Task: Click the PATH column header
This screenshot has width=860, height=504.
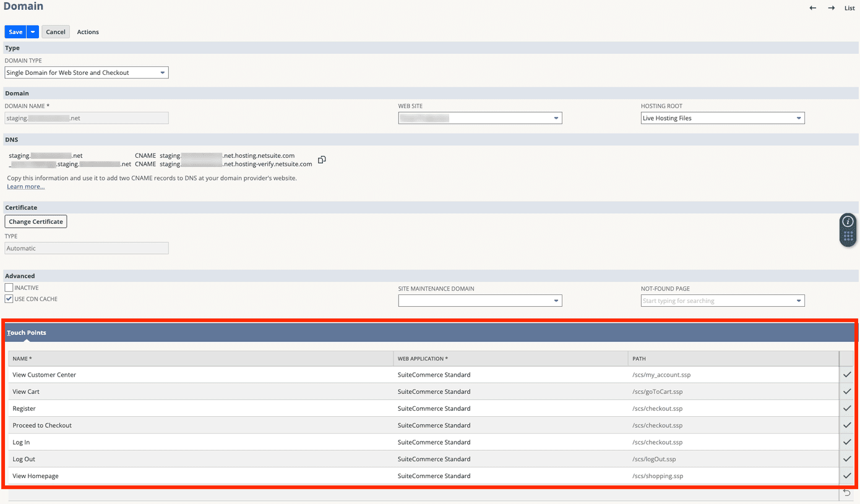Action: [733, 359]
